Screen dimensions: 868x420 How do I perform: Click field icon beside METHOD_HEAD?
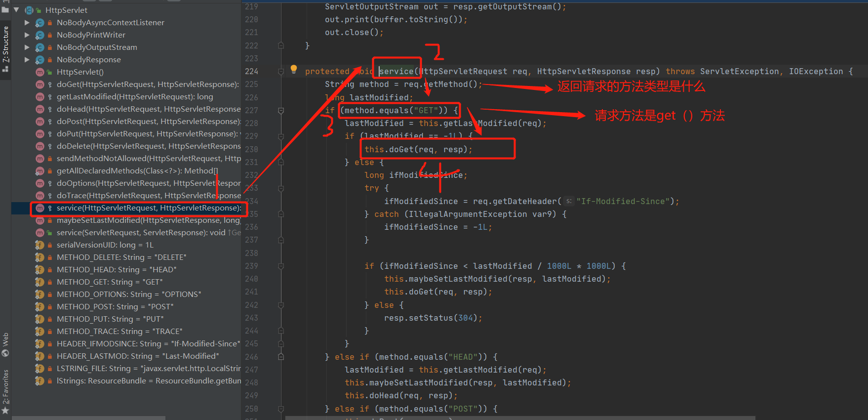[40, 270]
